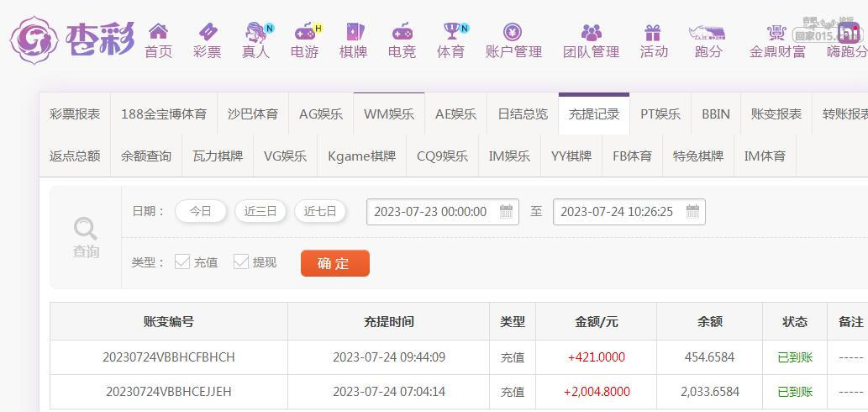This screenshot has width=868, height=412.
Task: Click the 查询 search magnifier
Action: tap(86, 238)
